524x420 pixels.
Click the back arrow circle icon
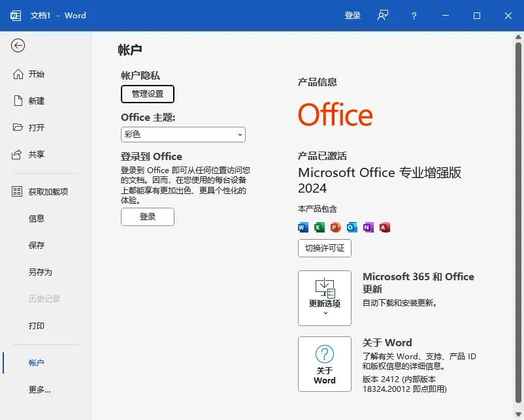18,46
